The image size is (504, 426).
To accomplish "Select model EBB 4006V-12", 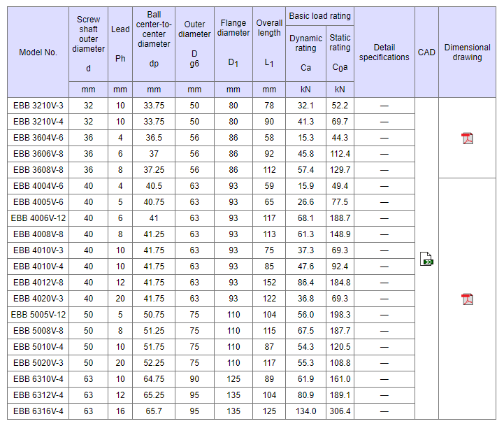I will click(38, 218).
